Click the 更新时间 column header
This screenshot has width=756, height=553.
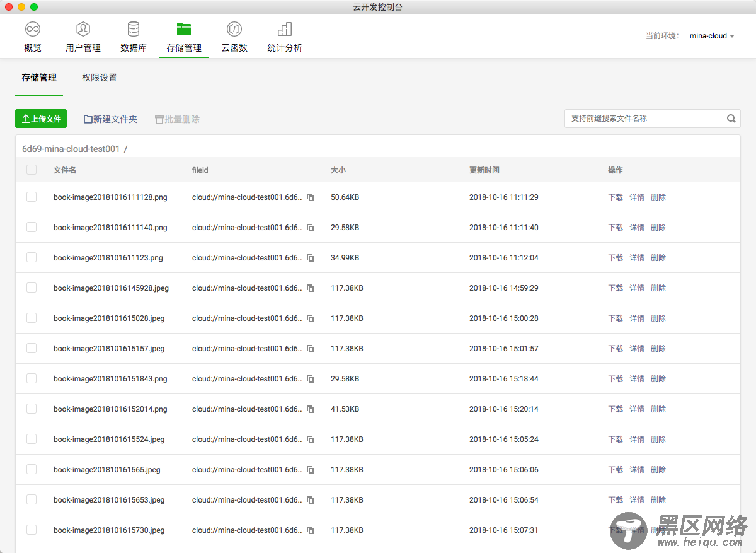484,170
